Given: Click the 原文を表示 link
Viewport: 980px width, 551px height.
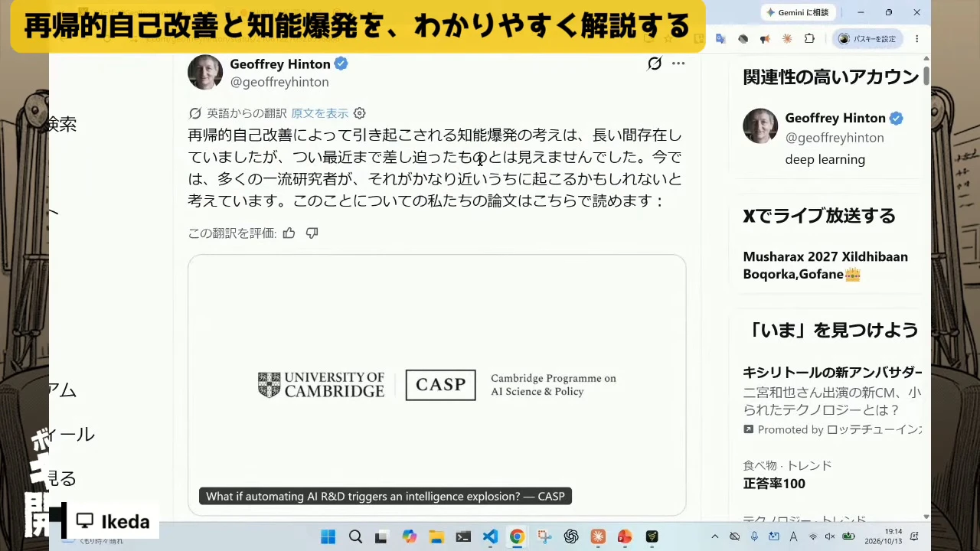Looking at the screenshot, I should [x=319, y=113].
